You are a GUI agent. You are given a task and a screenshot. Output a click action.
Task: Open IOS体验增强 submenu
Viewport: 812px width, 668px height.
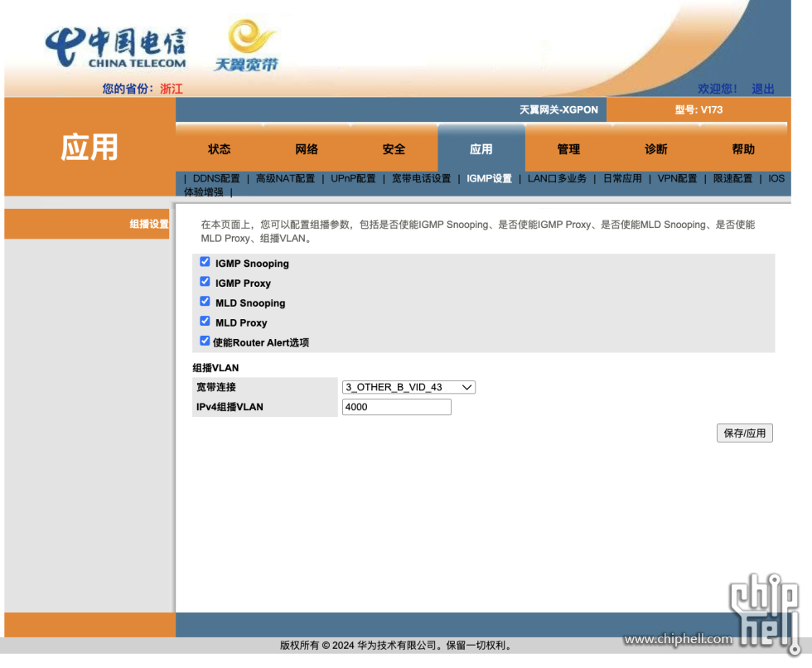(776, 179)
